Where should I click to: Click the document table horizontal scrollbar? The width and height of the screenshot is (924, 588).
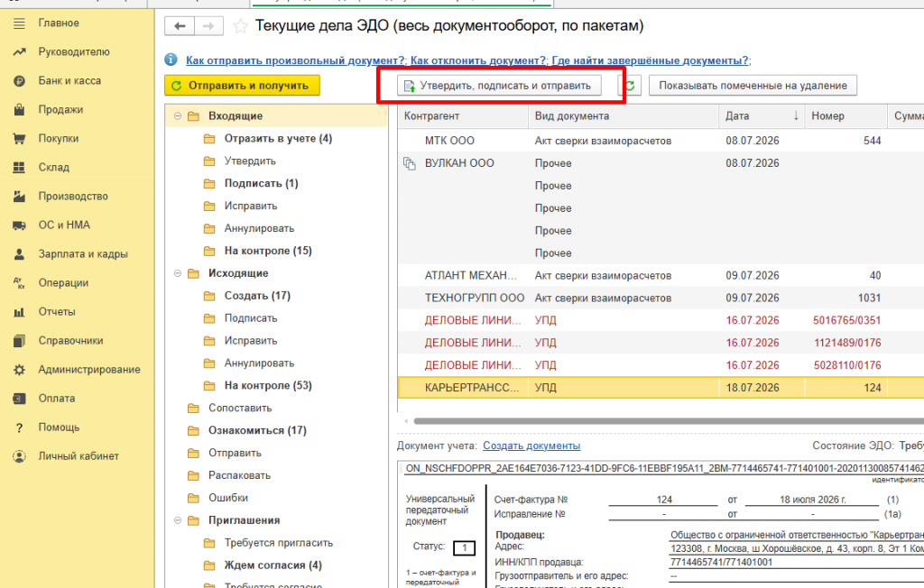click(x=669, y=421)
